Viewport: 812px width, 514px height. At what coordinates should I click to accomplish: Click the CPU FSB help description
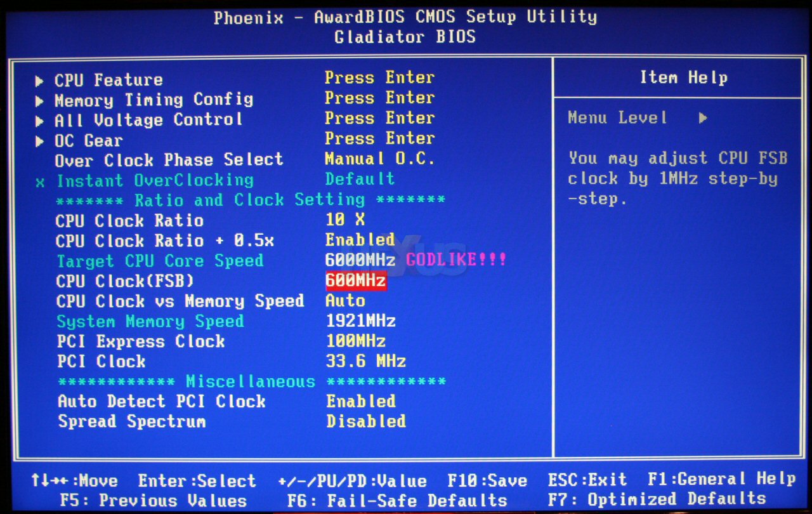coord(678,178)
